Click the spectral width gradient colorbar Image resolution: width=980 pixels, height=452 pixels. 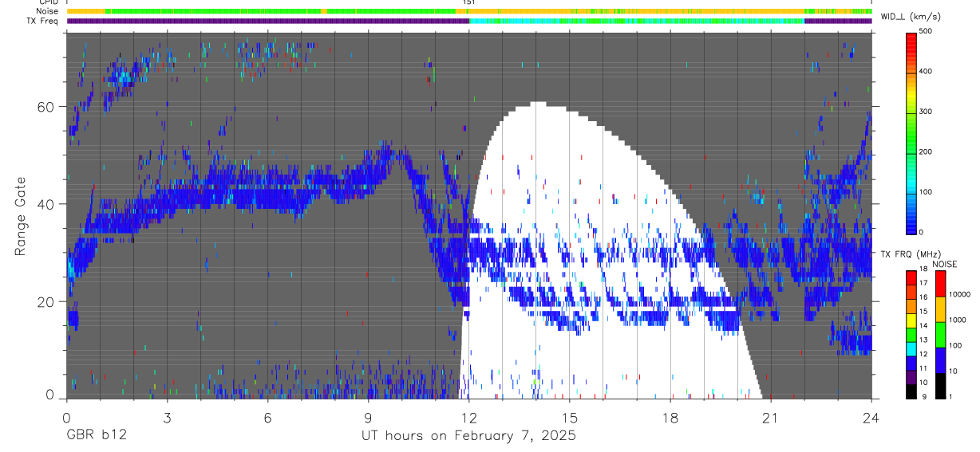click(911, 132)
